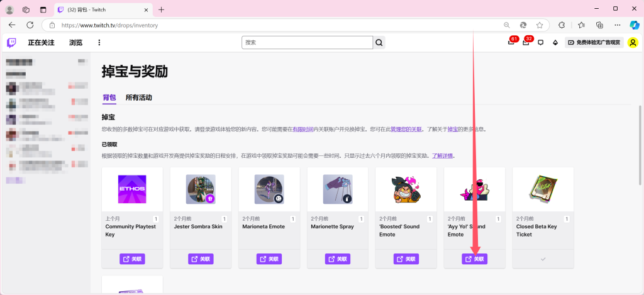644x295 pixels.
Task: Click 关联 under Community Playtest Key
Action: pyautogui.click(x=132, y=259)
